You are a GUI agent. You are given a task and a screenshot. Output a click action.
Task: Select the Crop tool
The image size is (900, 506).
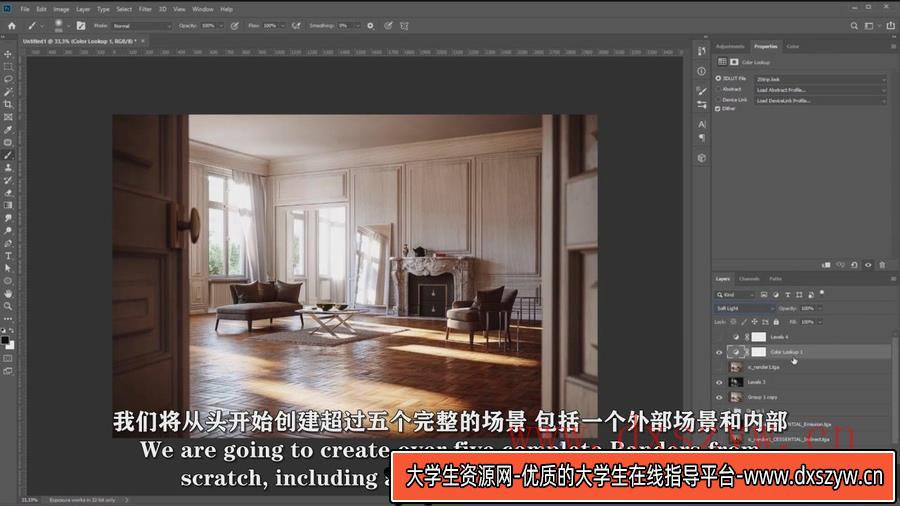click(x=8, y=104)
